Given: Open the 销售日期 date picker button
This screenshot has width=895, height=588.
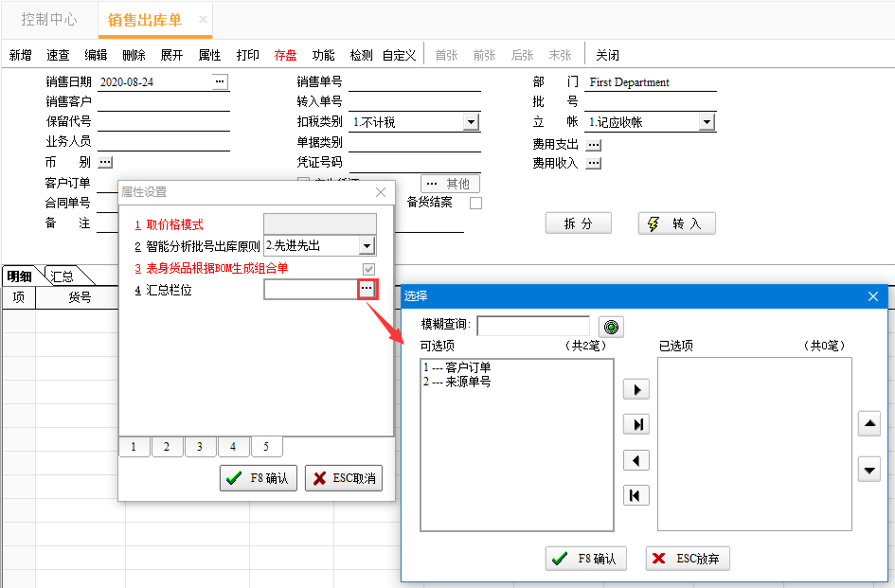Looking at the screenshot, I should pyautogui.click(x=220, y=81).
